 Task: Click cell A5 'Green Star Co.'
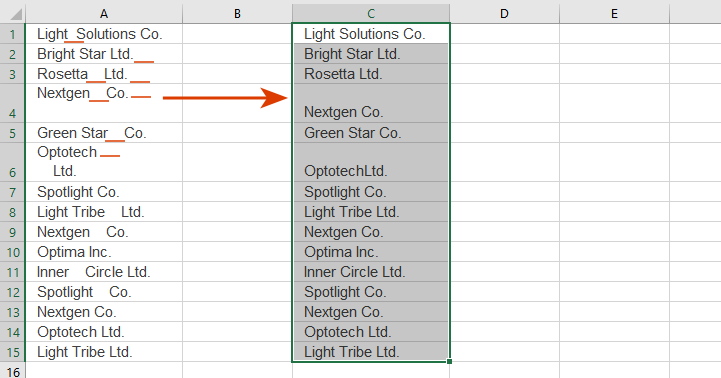coord(104,133)
